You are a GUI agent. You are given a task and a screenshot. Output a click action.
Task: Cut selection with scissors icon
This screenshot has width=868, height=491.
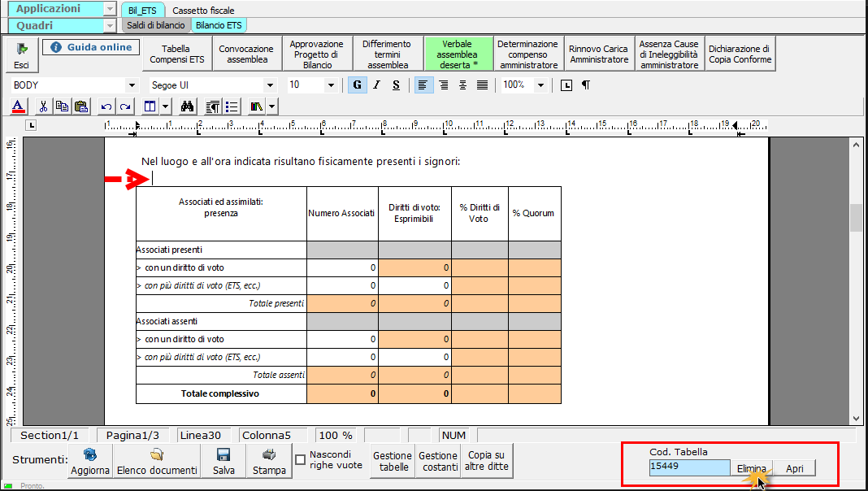[43, 106]
